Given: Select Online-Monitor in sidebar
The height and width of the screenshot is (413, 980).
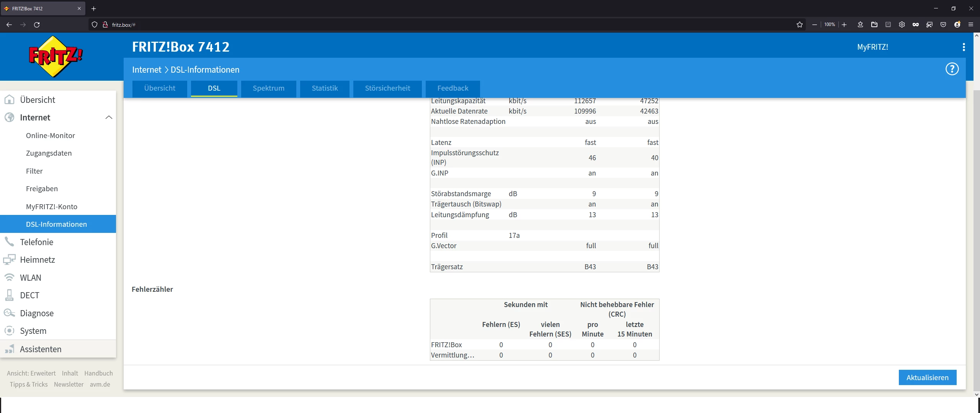Looking at the screenshot, I should 51,135.
